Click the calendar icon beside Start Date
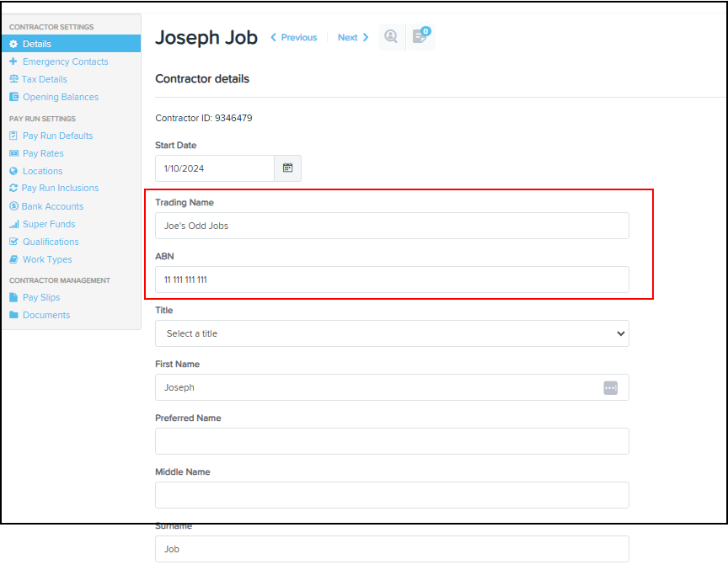Screen dimensions: 728x570 [287, 168]
